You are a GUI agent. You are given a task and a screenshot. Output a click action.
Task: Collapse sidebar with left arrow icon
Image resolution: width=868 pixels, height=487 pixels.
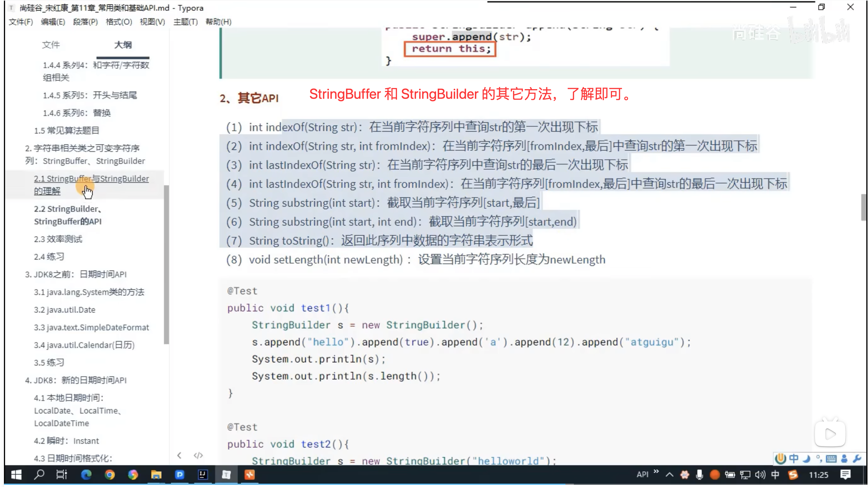(179, 455)
